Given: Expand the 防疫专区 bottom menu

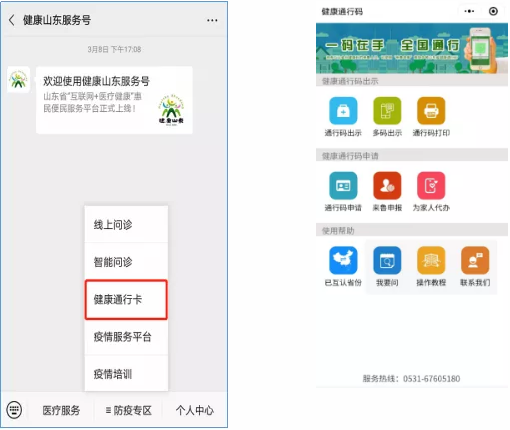Looking at the screenshot, I should (x=129, y=410).
